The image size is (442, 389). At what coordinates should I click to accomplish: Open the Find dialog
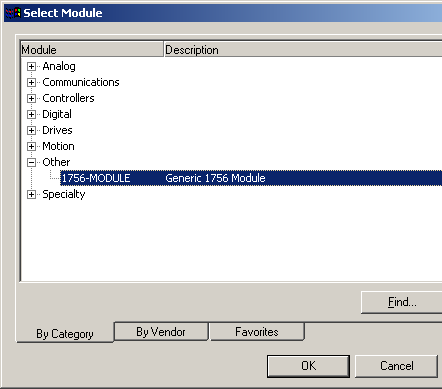(x=402, y=302)
